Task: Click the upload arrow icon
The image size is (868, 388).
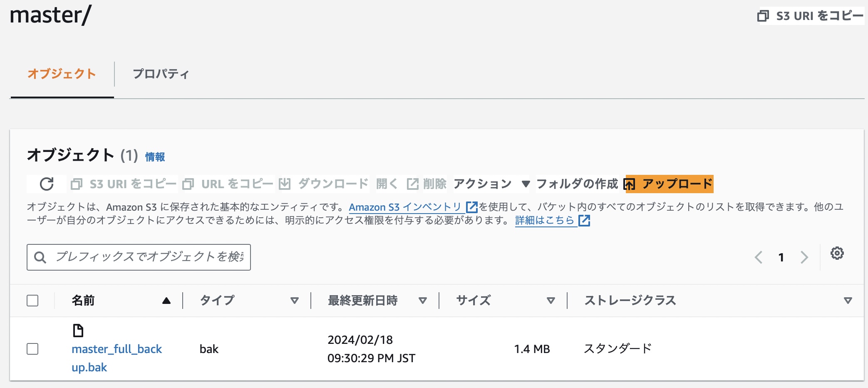Action: click(x=629, y=184)
